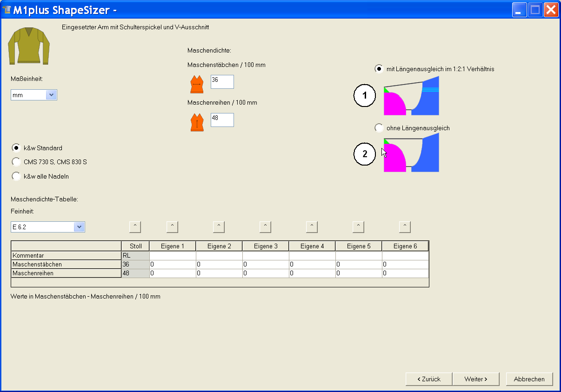The width and height of the screenshot is (561, 392).
Task: Click the Weiter button
Action: 475,379
